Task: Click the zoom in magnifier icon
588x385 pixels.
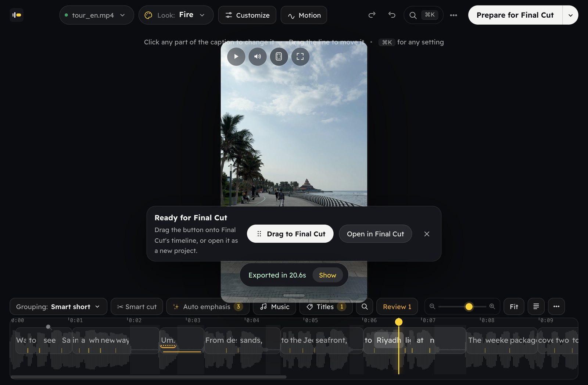Action: point(492,306)
